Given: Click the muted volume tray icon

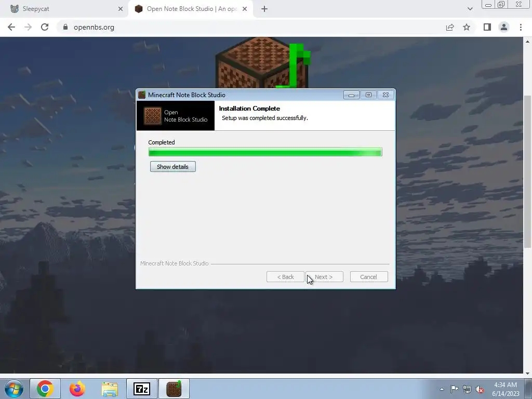Looking at the screenshot, I should tap(480, 389).
